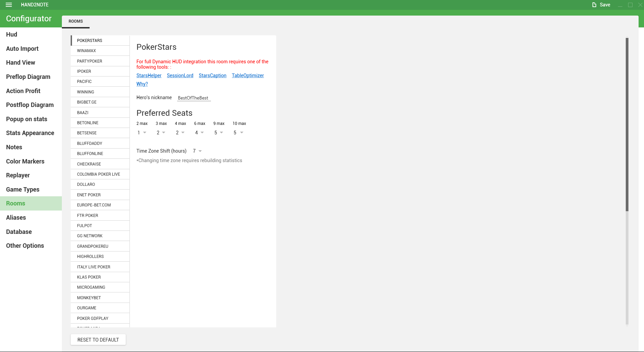Select ENET POKER room

pyautogui.click(x=100, y=195)
